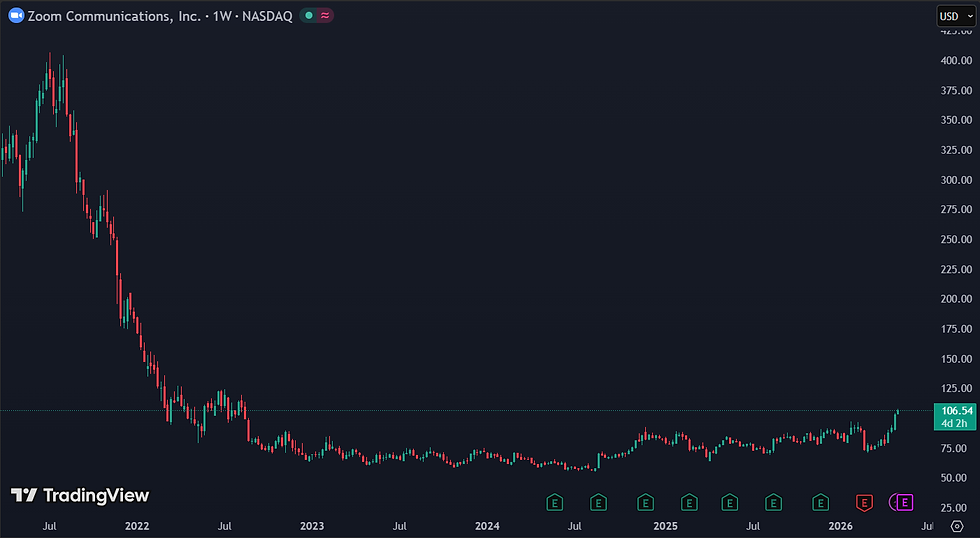980x538 pixels.
Task: Click the purple upcoming earnings E marker
Action: pos(904,502)
